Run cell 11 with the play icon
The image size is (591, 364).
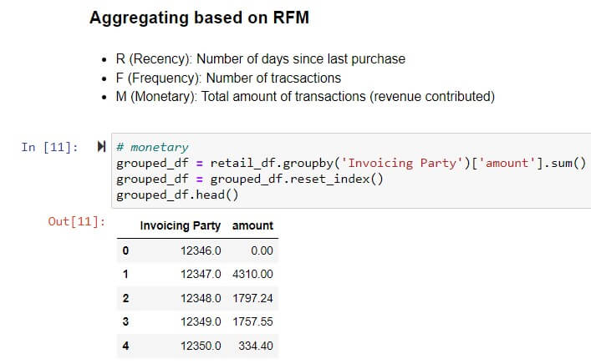click(101, 146)
